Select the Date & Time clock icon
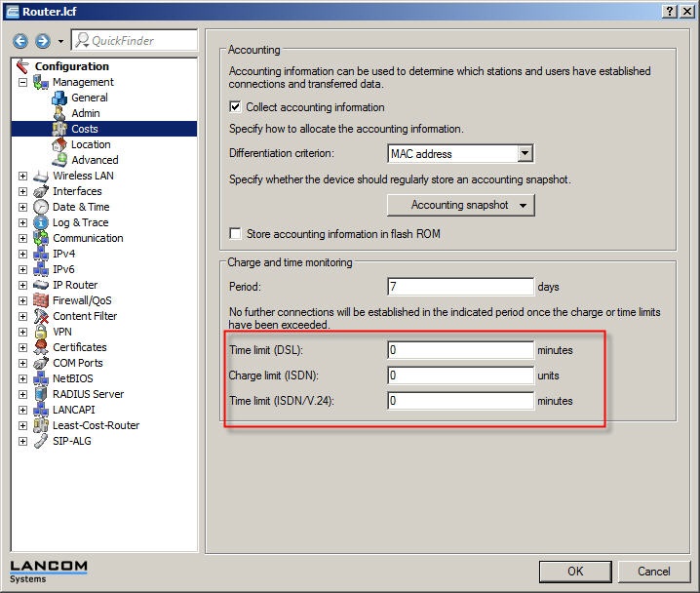The height and width of the screenshot is (593, 700). (41, 207)
